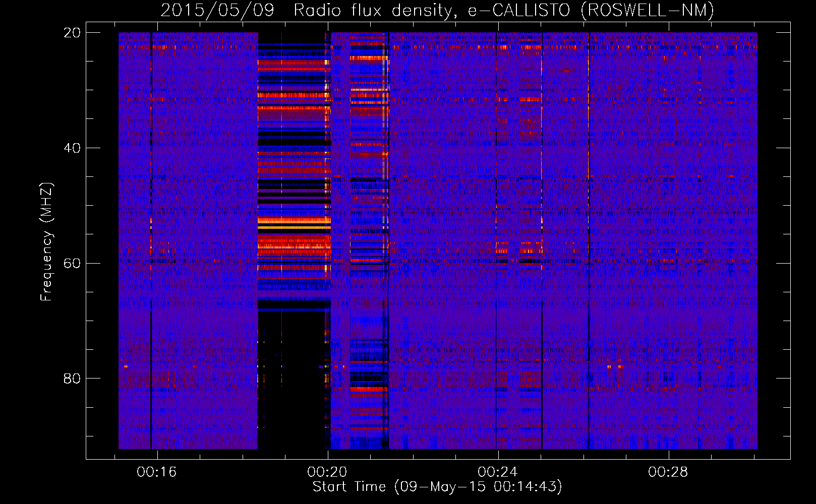Click the 'Frequency (MHZ)' axis label

pos(46,242)
